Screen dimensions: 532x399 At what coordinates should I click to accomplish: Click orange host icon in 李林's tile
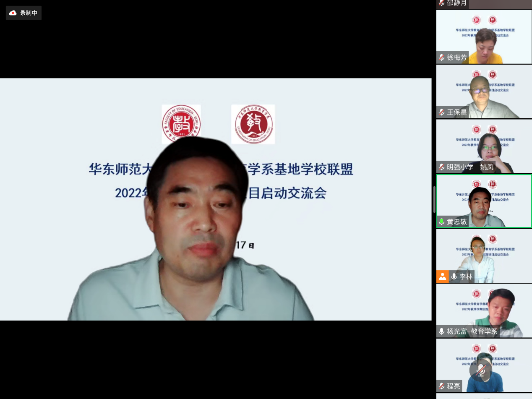[442, 276]
